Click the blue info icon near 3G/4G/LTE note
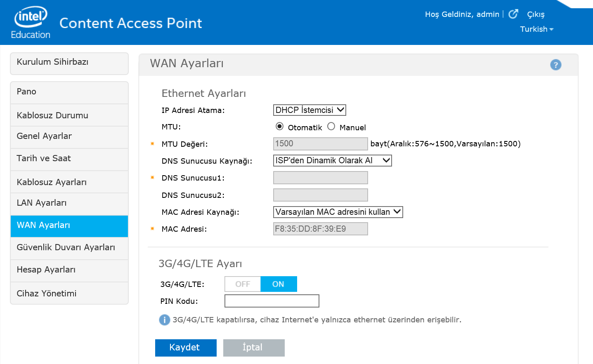This screenshot has height=364, width=593. pos(165,319)
